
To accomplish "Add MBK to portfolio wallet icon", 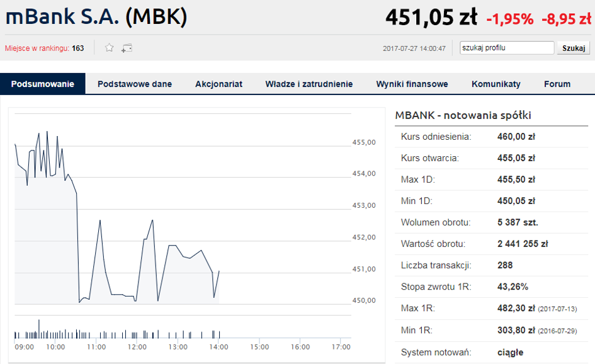I will point(127,48).
